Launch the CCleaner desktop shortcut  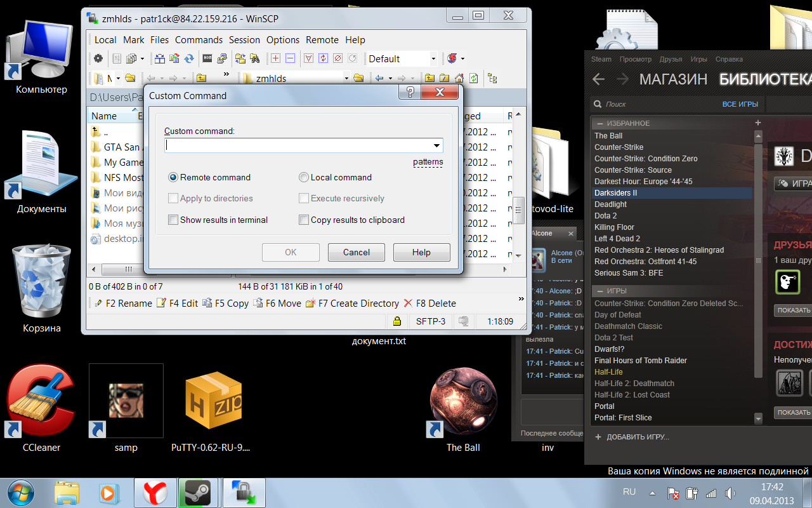[x=41, y=406]
